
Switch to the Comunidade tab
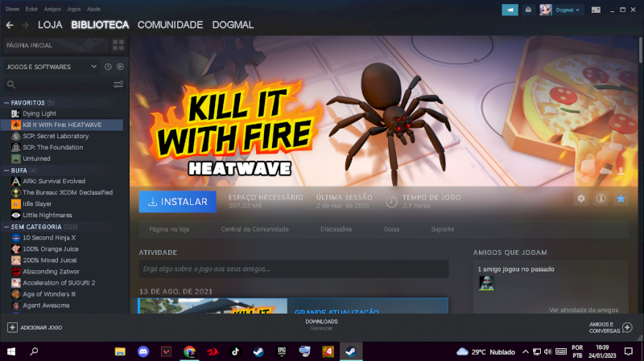pos(170,25)
